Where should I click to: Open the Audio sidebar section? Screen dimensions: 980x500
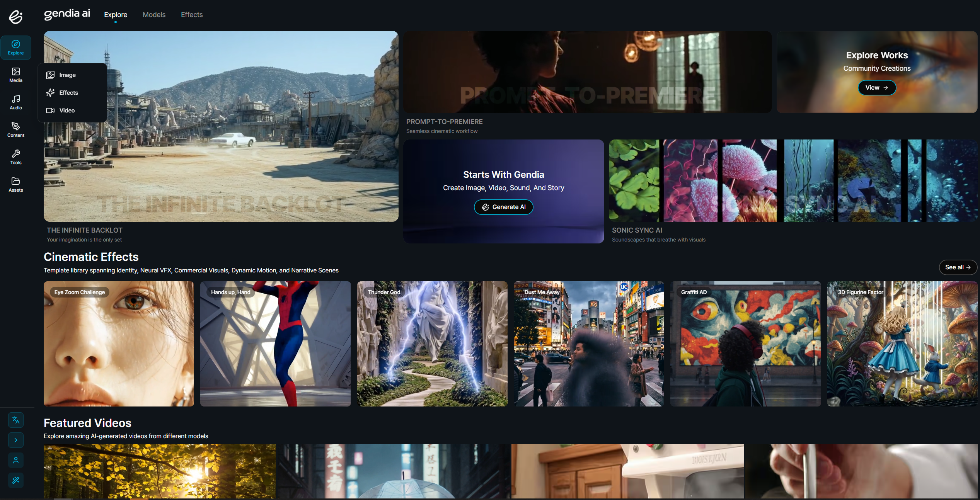16,102
